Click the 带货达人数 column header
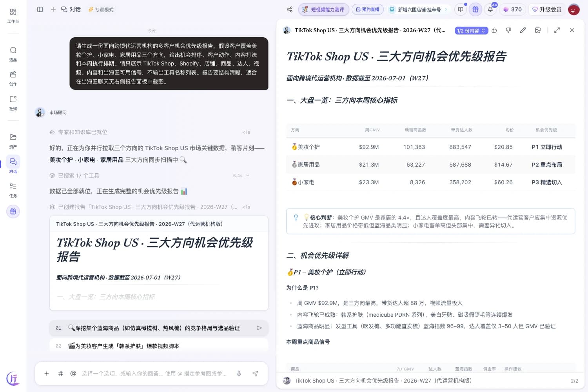The width and height of the screenshot is (588, 392). (x=461, y=130)
